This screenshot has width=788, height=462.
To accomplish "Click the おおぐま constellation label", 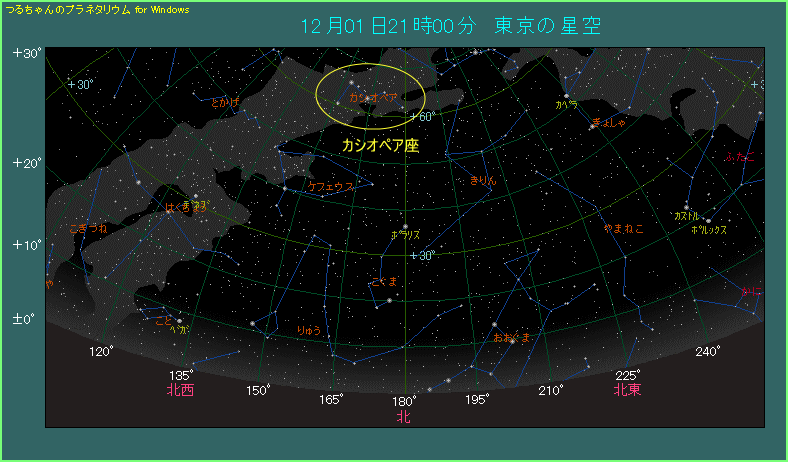I will [x=512, y=337].
